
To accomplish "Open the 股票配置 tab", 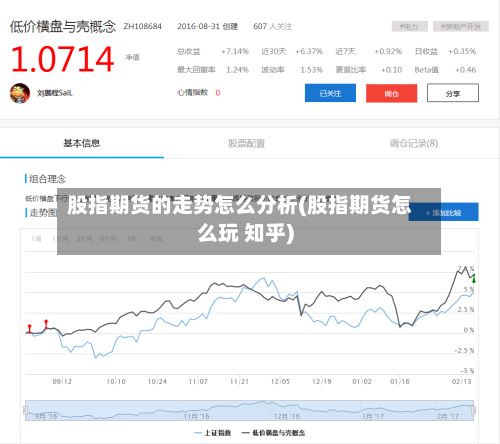I will [246, 143].
